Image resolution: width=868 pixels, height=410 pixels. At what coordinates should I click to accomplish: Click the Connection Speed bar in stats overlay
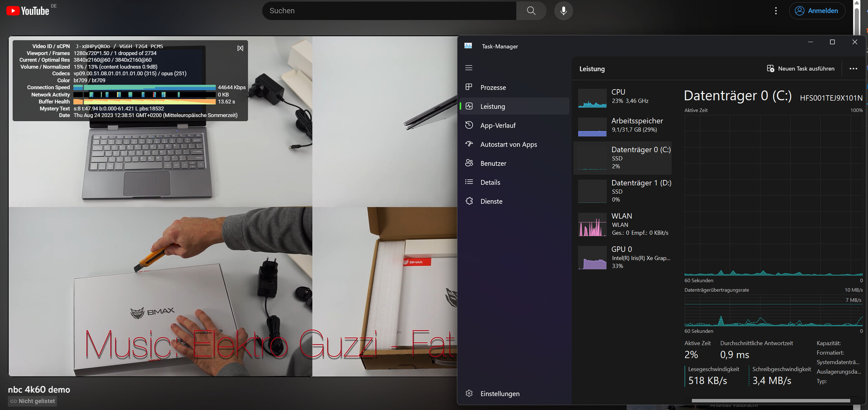tap(145, 87)
